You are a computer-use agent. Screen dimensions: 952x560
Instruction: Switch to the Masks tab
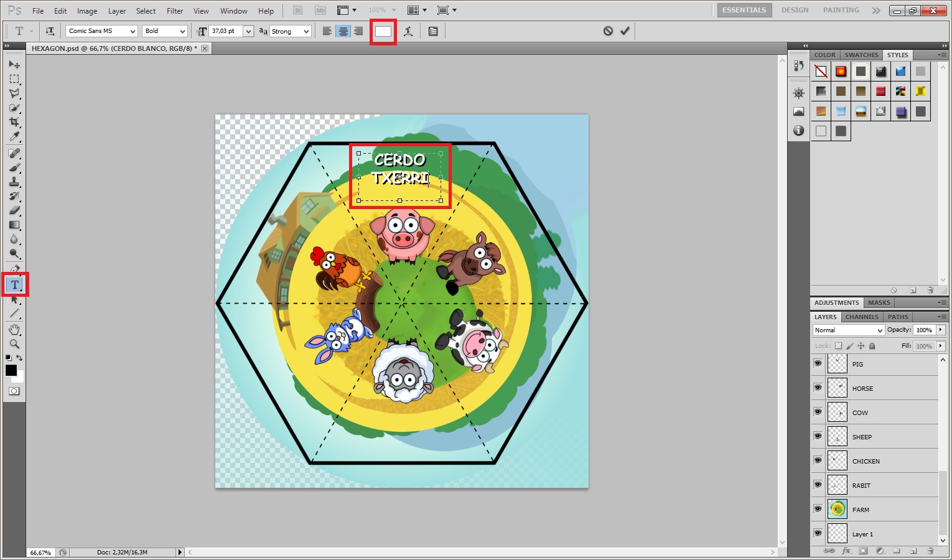pos(879,302)
